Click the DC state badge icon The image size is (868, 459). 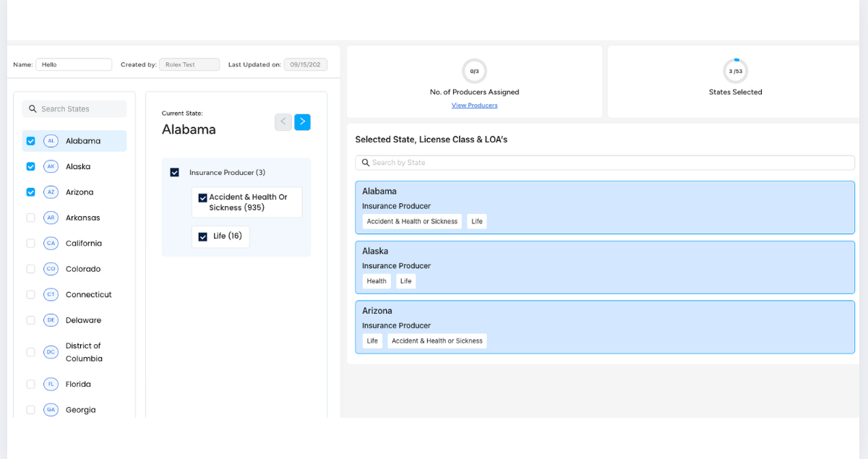click(51, 352)
